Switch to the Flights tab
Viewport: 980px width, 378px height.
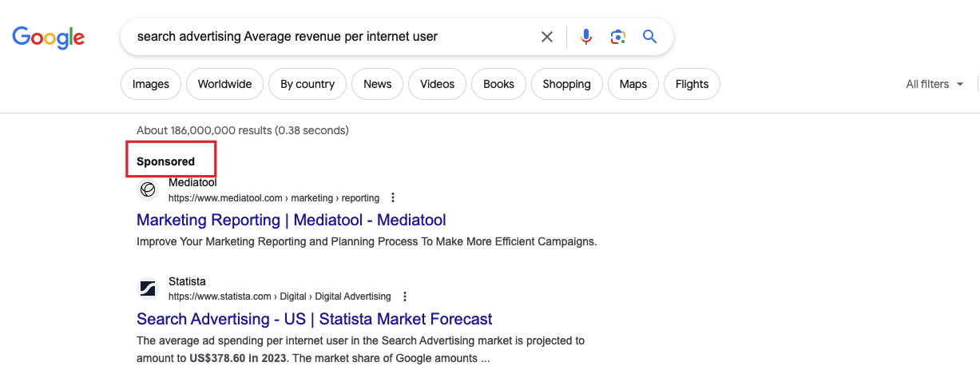692,84
